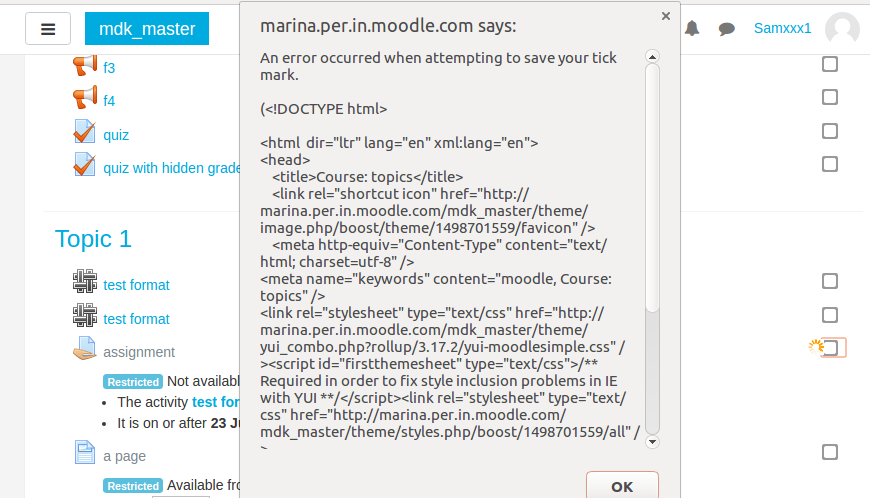The height and width of the screenshot is (498, 870).
Task: Click the assignment activity name
Action: tap(139, 352)
